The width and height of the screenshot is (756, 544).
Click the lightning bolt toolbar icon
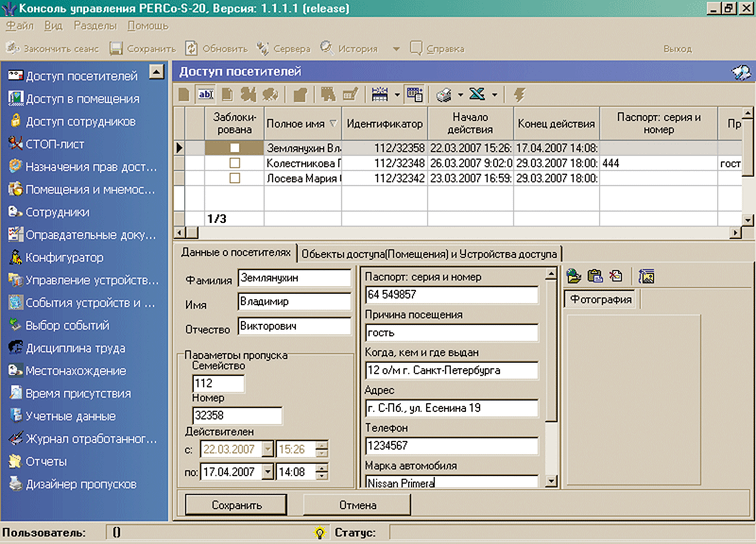click(520, 94)
